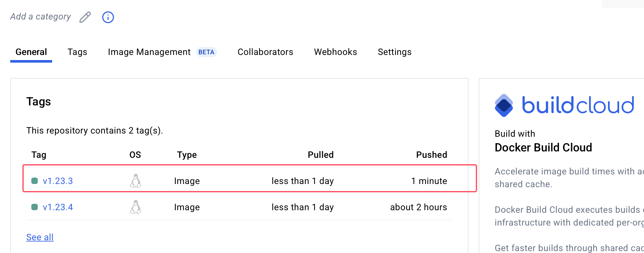Click the green status square beside v1.23.3

coord(35,181)
